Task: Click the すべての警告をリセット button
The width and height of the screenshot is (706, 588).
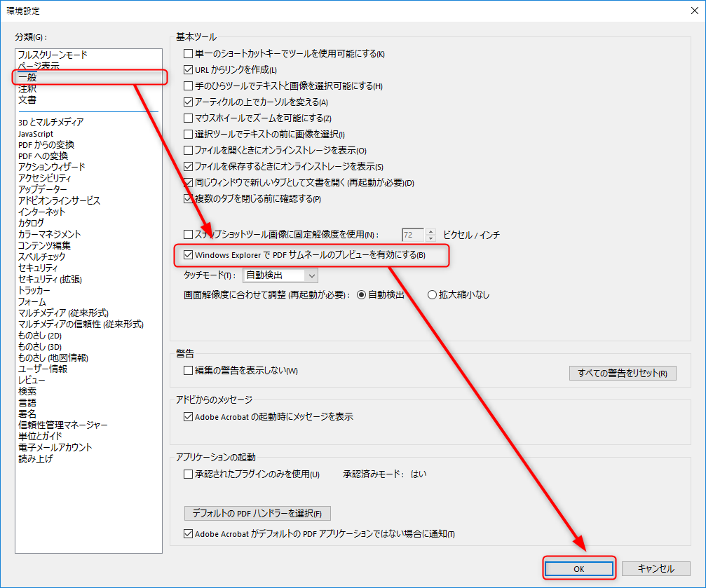Action: [x=622, y=373]
